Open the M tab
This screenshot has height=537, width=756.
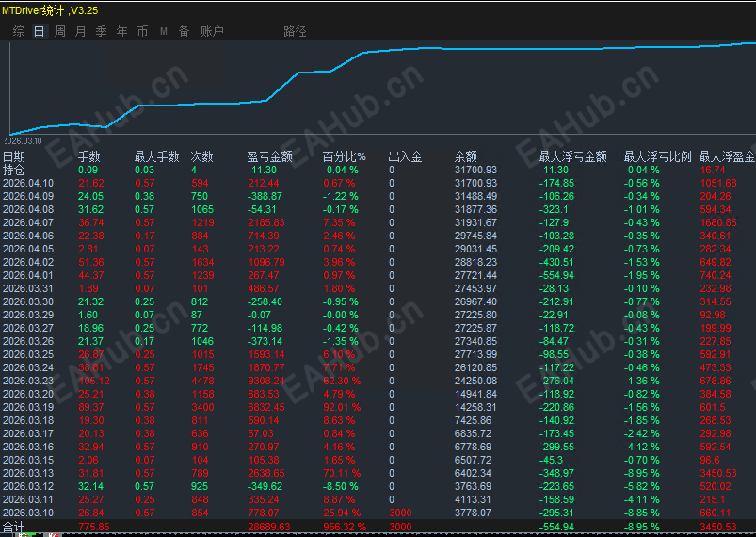click(x=164, y=31)
